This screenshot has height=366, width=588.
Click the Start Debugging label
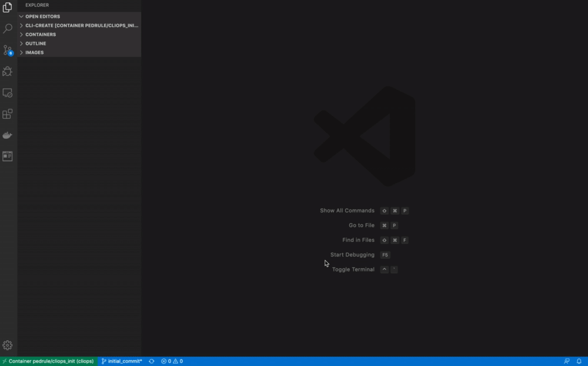coord(352,255)
